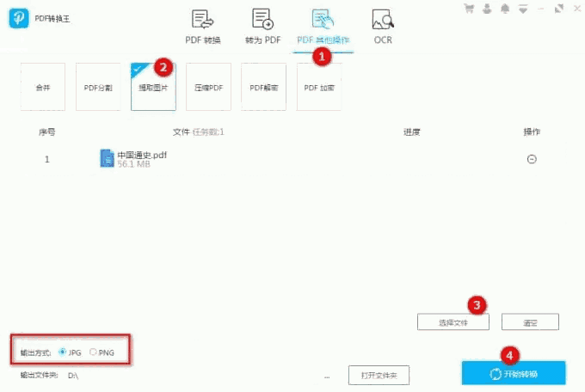The height and width of the screenshot is (392, 585).
Task: Start conversion with 开始转换 button
Action: pos(514,373)
